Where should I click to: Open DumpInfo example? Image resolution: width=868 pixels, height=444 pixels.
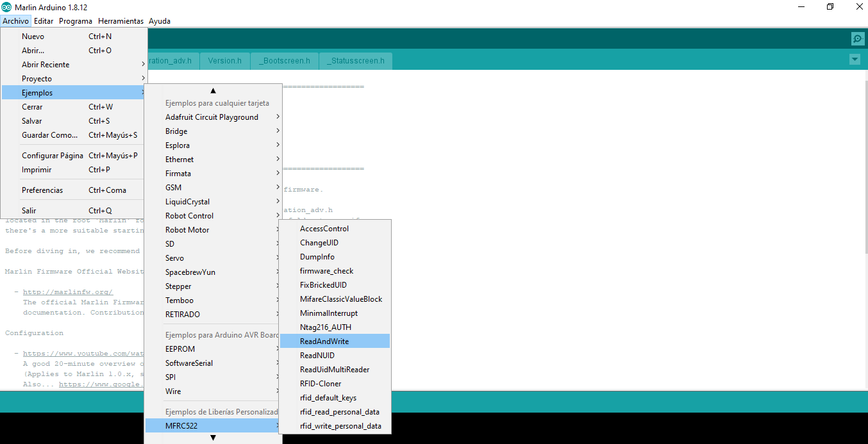(x=335, y=257)
